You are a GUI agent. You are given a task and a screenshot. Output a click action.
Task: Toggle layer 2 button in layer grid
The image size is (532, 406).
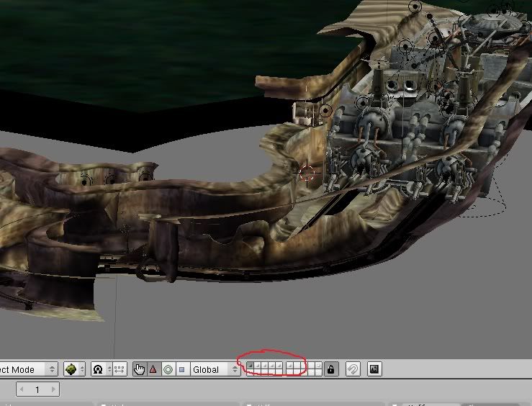point(258,365)
